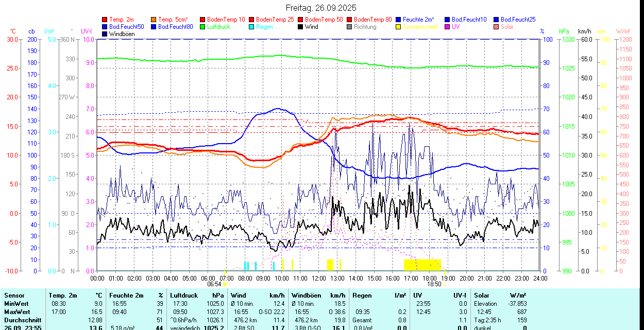Click the orange Temp. 5cm* legend swatch
The height and width of the screenshot is (330, 644).
pyautogui.click(x=154, y=20)
